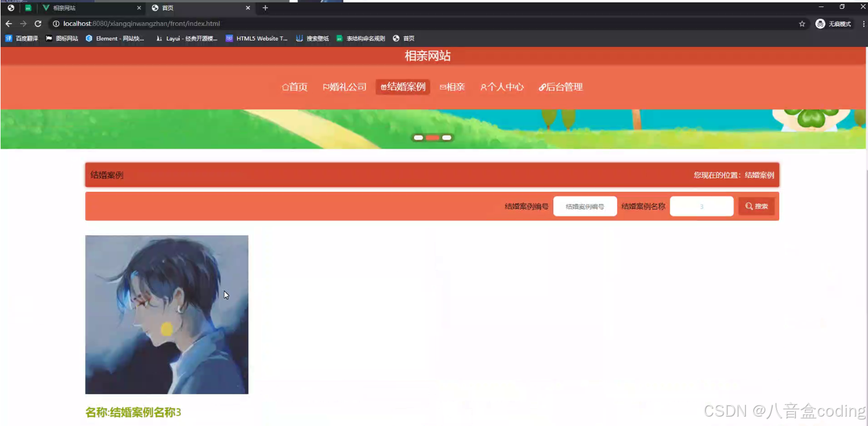Click the 搜索 search button

(756, 207)
